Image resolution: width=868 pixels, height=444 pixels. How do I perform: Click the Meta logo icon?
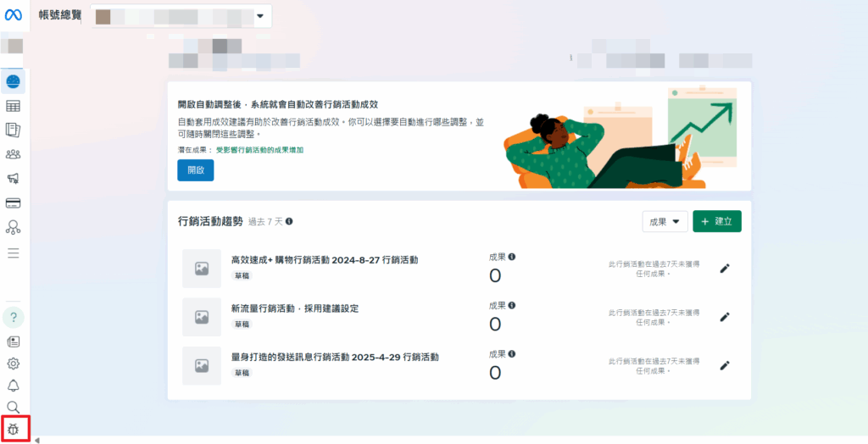[14, 15]
